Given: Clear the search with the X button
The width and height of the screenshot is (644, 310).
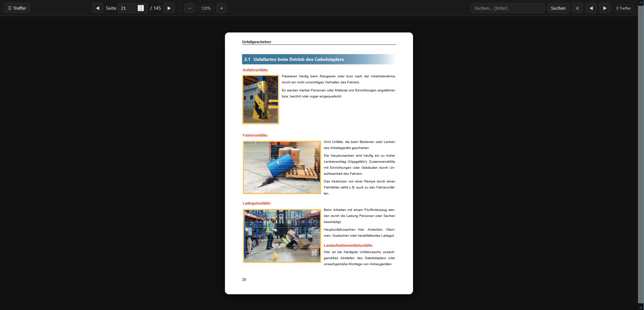Looking at the screenshot, I should pyautogui.click(x=577, y=8).
